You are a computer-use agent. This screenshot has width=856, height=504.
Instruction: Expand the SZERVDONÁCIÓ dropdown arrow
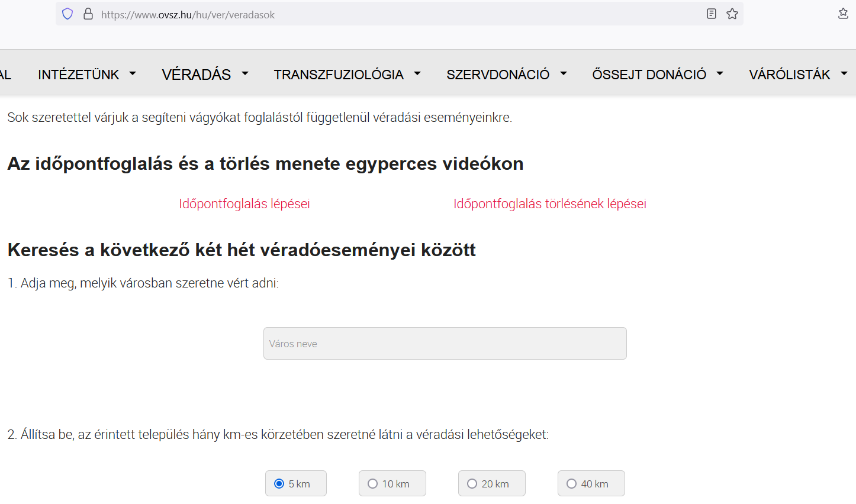[564, 74]
